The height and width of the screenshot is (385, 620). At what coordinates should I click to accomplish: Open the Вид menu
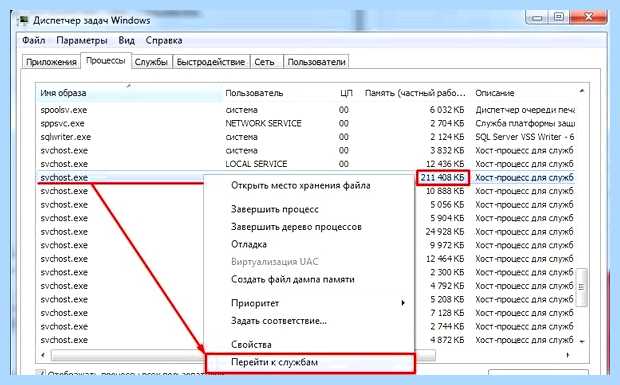coord(127,40)
